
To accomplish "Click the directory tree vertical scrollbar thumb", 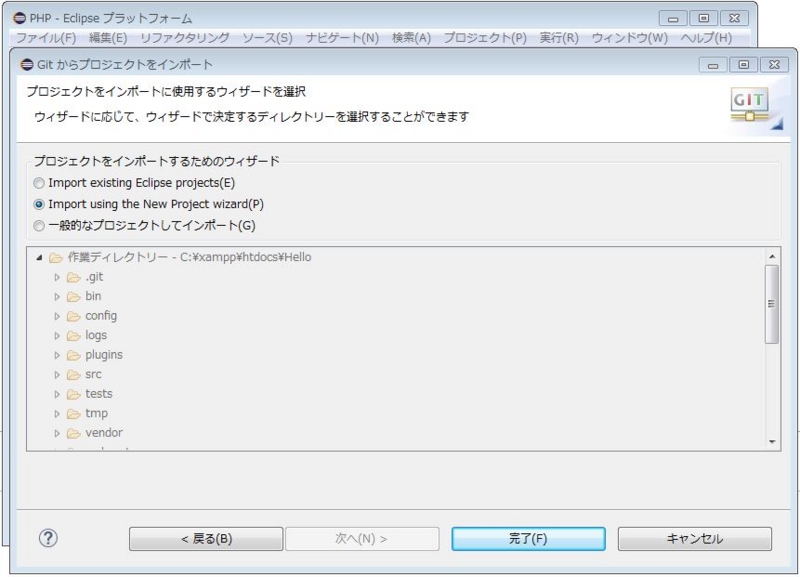I will [x=772, y=304].
